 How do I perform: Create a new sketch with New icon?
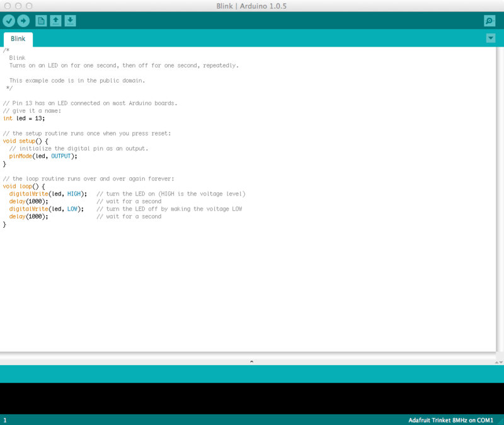(x=41, y=21)
